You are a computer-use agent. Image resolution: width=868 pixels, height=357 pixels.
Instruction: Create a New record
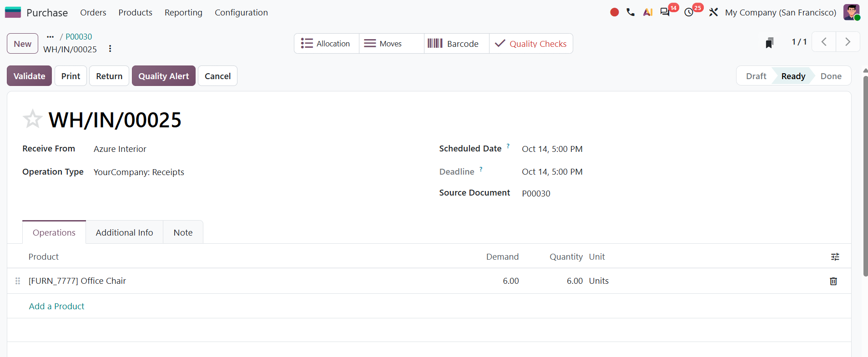click(22, 44)
